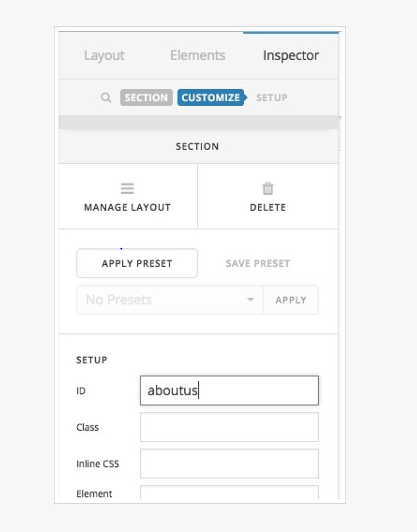Open the No Presets dropdown arrow
This screenshot has height=532, width=417.
(251, 299)
